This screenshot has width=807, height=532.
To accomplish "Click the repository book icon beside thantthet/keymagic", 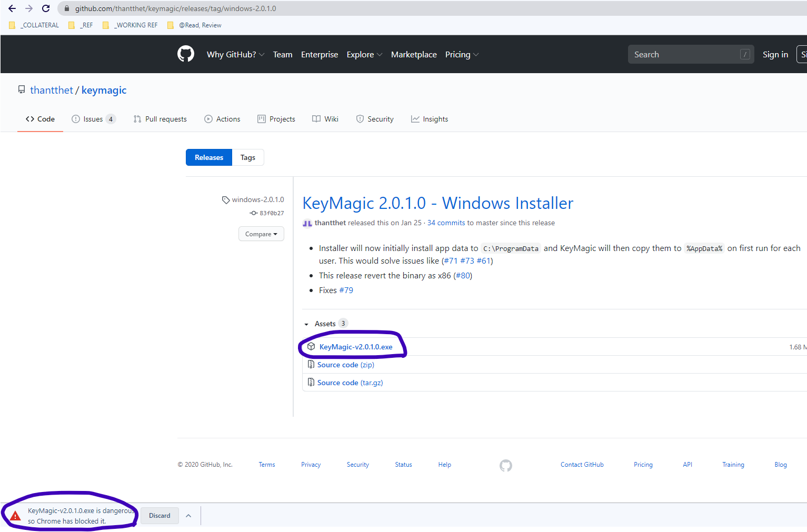I will coord(22,89).
